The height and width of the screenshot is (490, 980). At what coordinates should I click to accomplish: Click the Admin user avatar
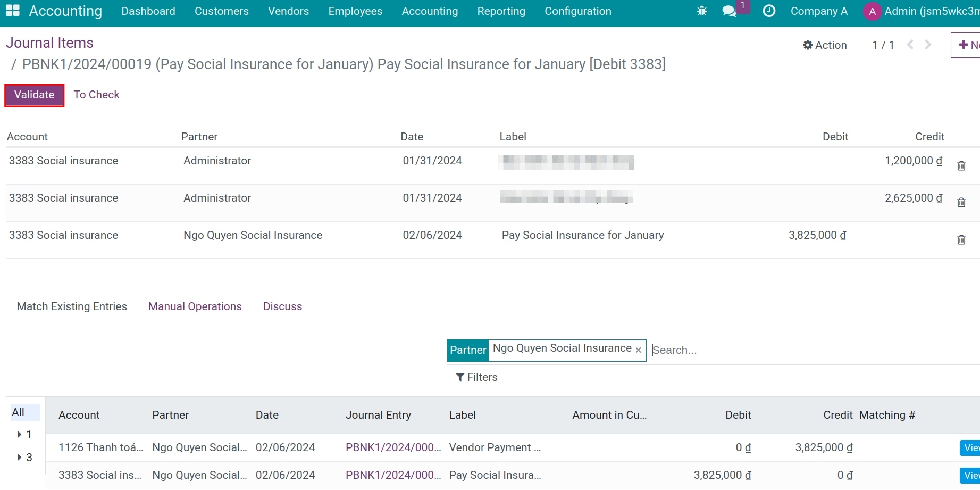point(872,12)
